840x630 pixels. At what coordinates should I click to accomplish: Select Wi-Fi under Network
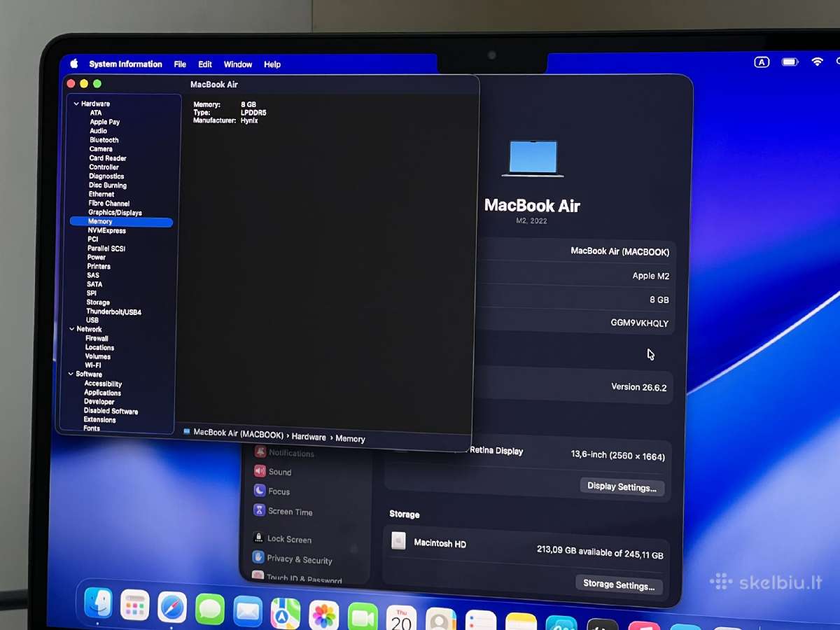[93, 365]
